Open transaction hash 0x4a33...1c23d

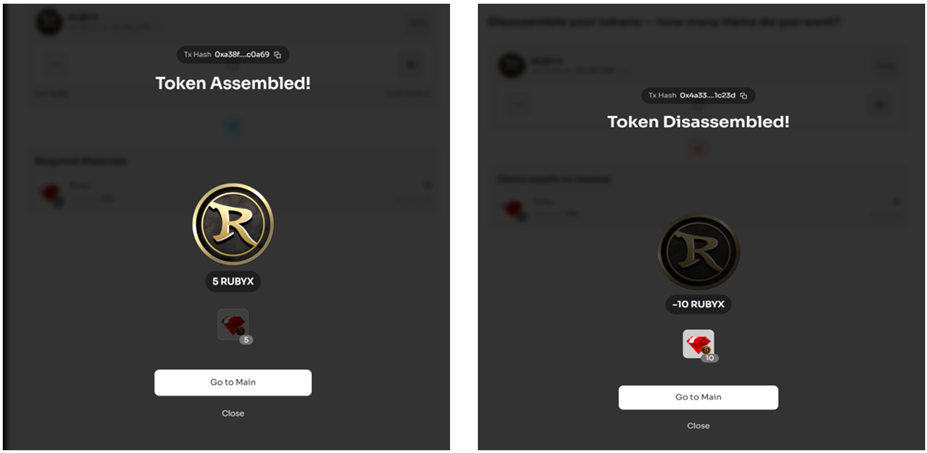[x=707, y=96]
